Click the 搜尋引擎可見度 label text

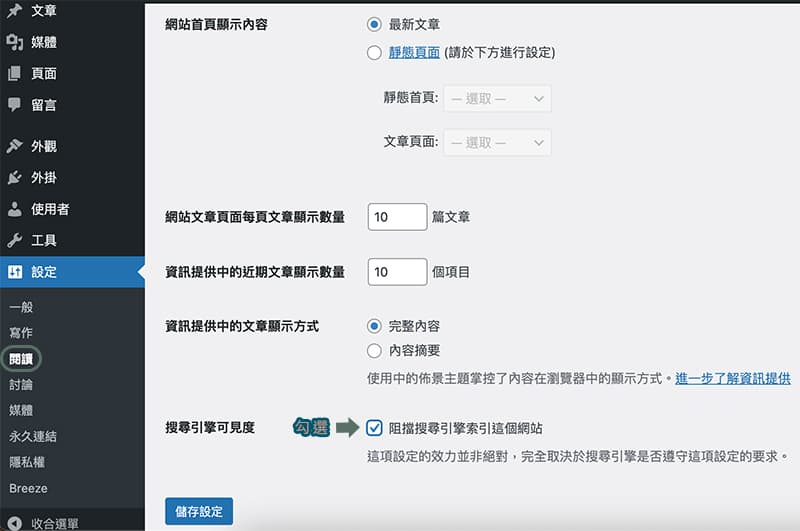[210, 427]
